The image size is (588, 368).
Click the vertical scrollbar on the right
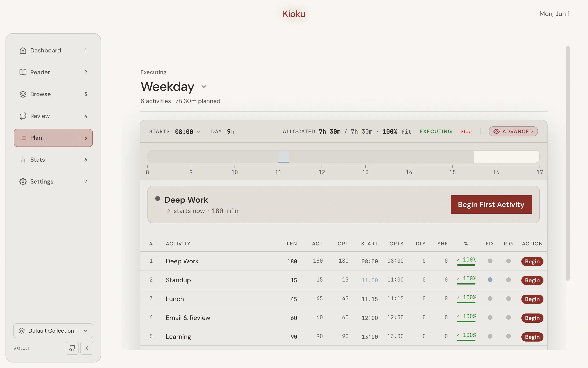568,163
